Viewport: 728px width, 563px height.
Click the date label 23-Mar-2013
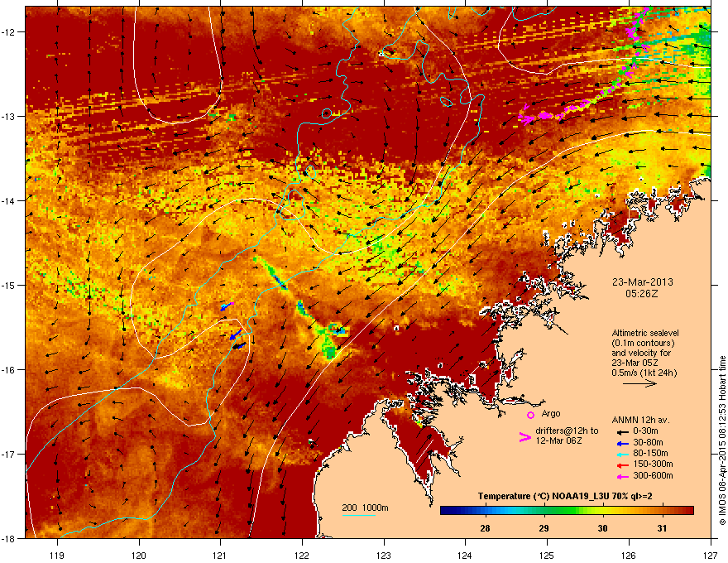[x=642, y=282]
